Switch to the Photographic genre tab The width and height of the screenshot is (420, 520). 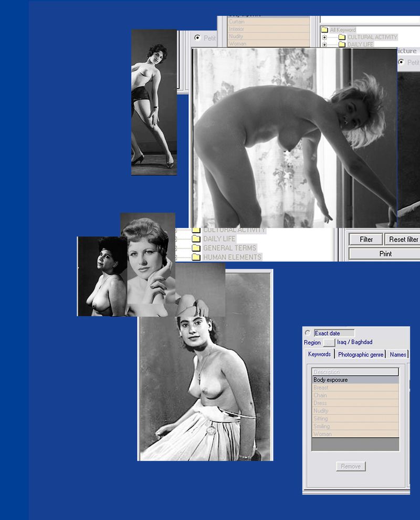[361, 355]
